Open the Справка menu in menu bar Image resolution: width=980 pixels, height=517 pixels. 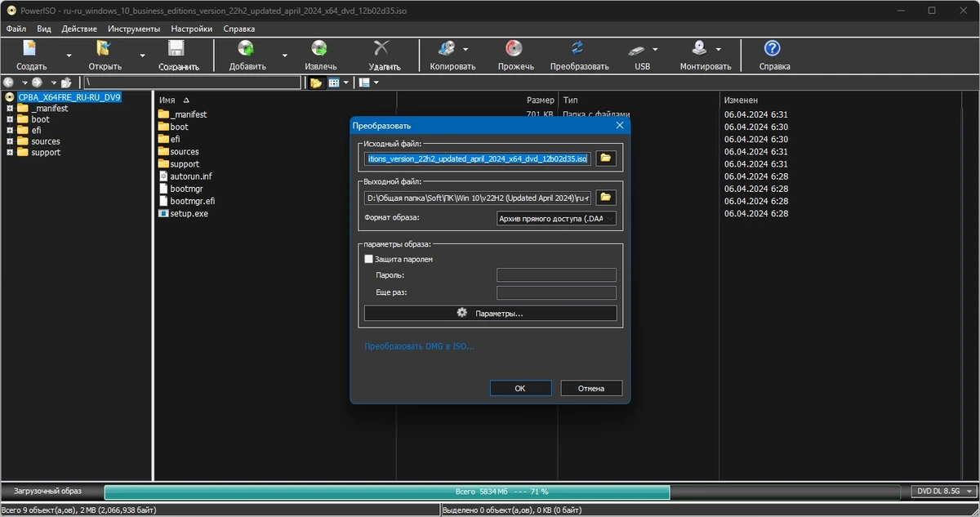[x=238, y=29]
